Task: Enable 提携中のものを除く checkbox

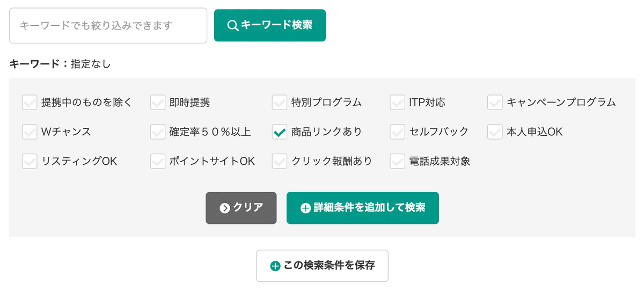Action: 29,102
